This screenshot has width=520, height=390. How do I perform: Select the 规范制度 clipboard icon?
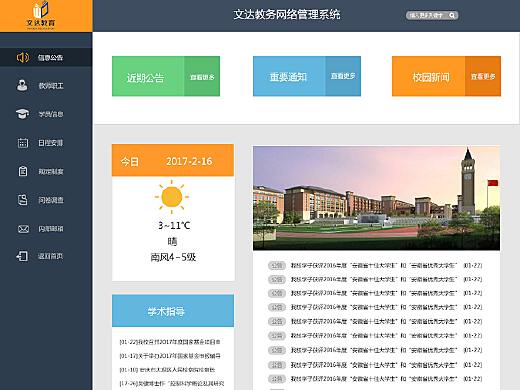[23, 171]
